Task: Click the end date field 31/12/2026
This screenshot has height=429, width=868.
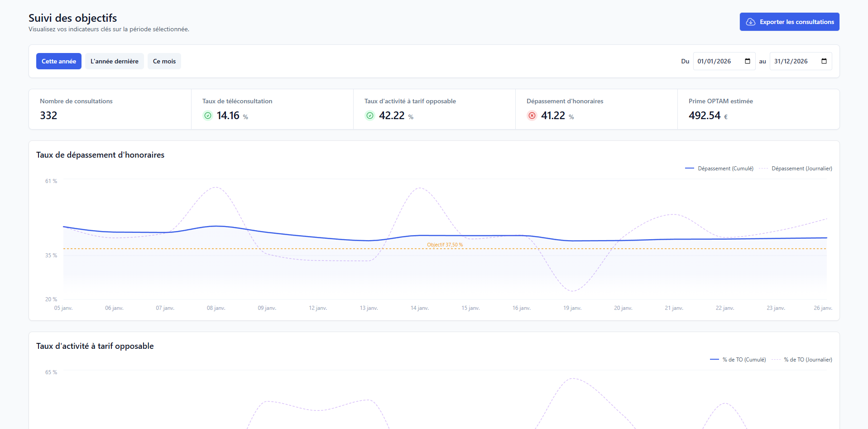Action: [x=791, y=61]
